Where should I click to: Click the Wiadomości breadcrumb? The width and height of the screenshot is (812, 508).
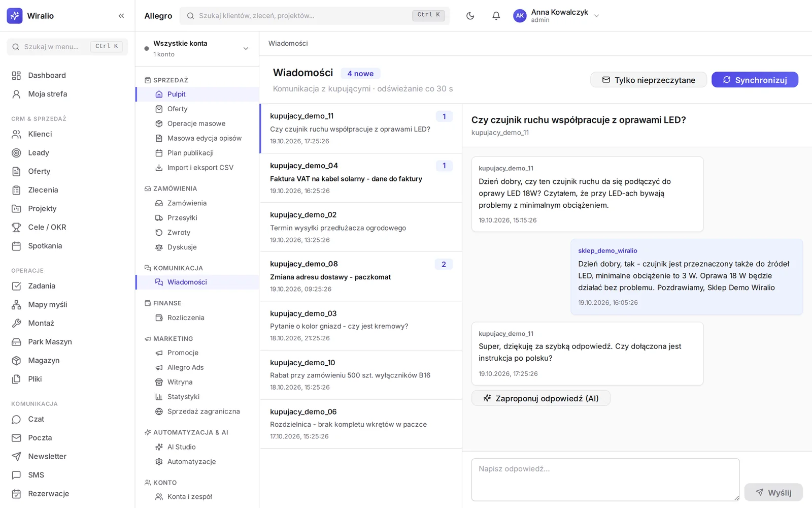(288, 44)
